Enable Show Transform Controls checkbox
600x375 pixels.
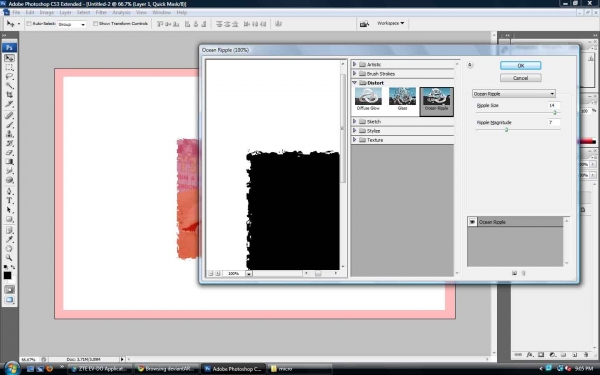[x=95, y=24]
